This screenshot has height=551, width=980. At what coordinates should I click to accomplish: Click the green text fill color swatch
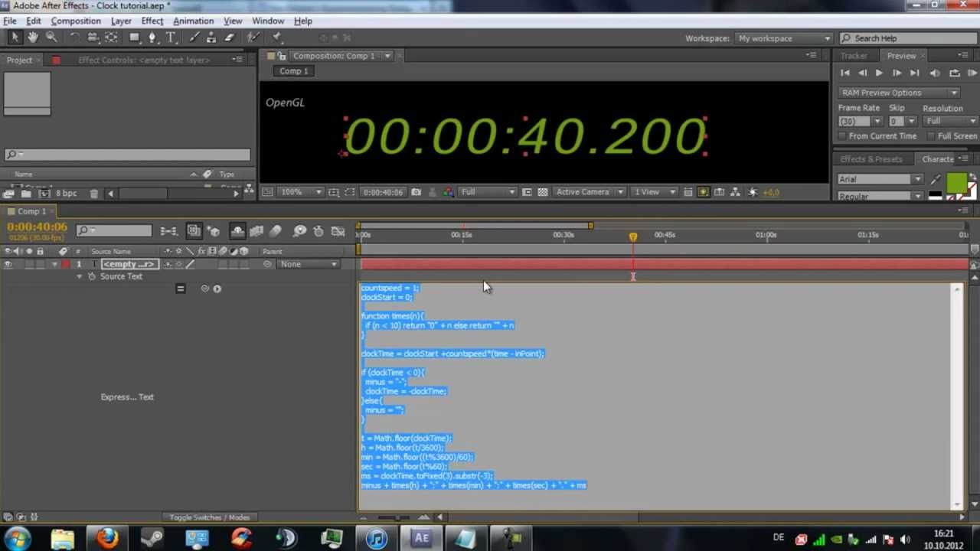(955, 182)
